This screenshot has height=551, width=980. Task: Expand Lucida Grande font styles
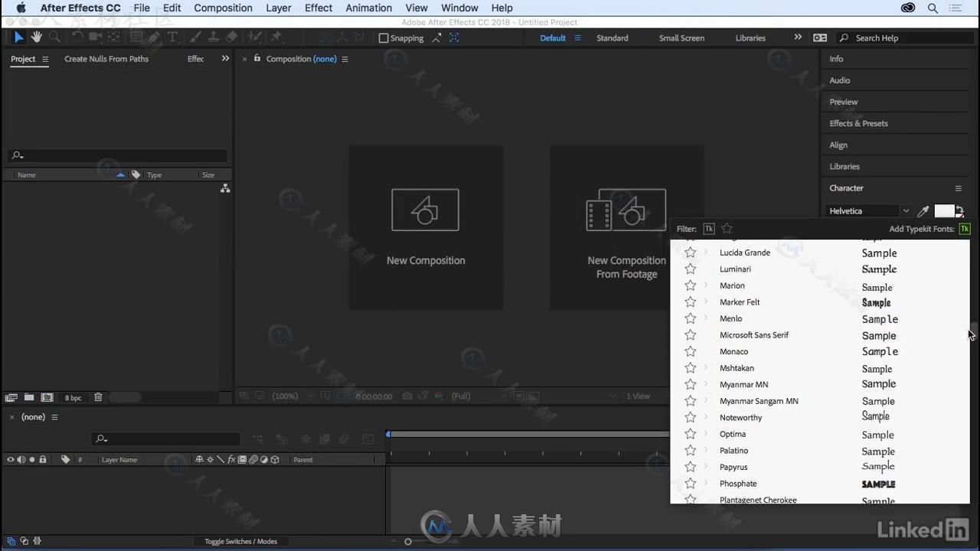coord(706,253)
